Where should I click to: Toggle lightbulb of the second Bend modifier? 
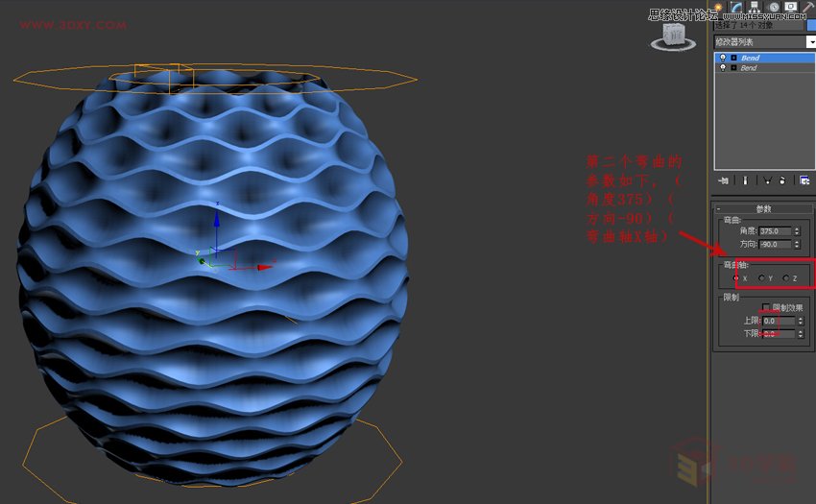coord(723,68)
